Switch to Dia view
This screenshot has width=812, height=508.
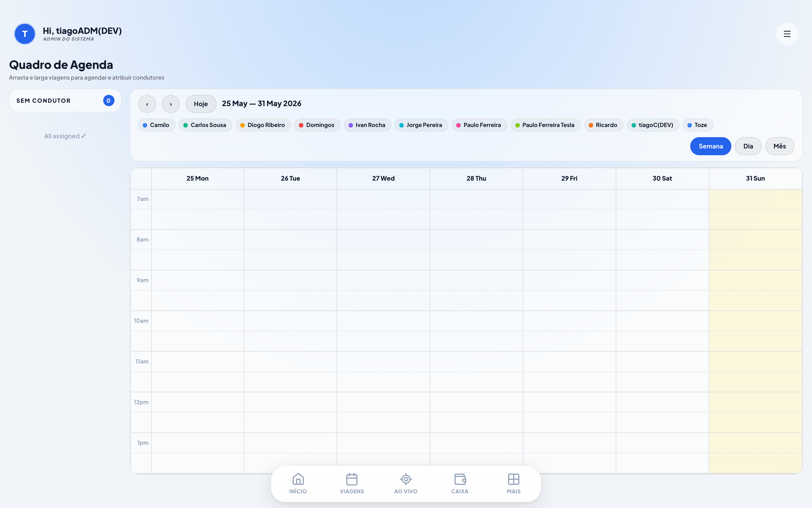(x=748, y=146)
